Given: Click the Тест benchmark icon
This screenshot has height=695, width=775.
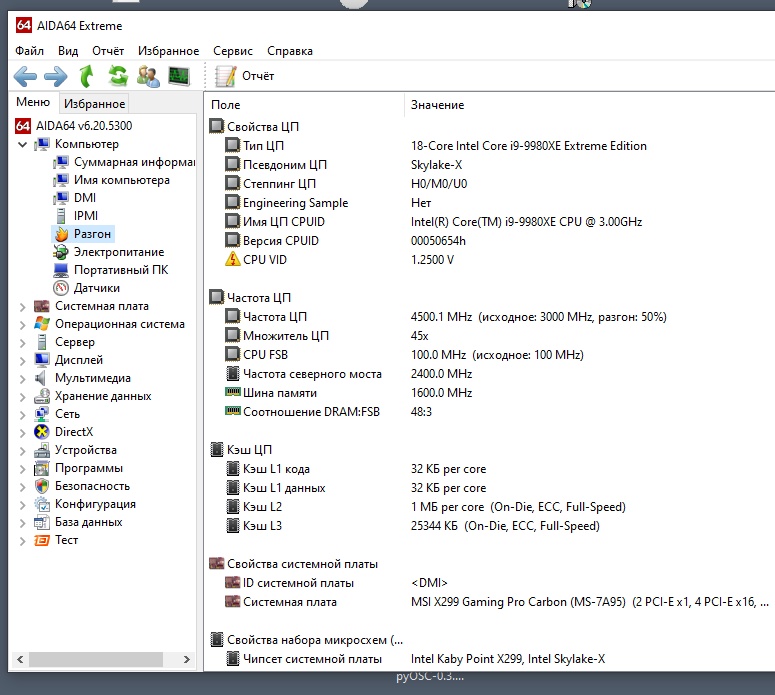Looking at the screenshot, I should tap(42, 540).
